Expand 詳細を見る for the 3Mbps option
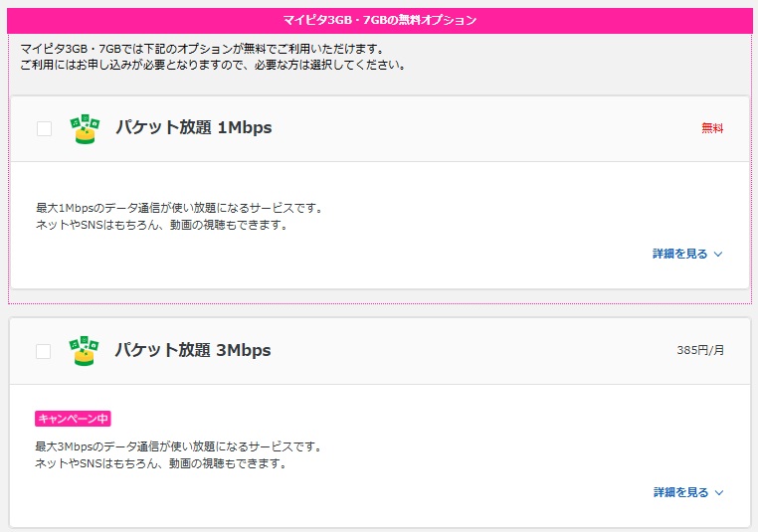This screenshot has width=758, height=532. click(688, 492)
